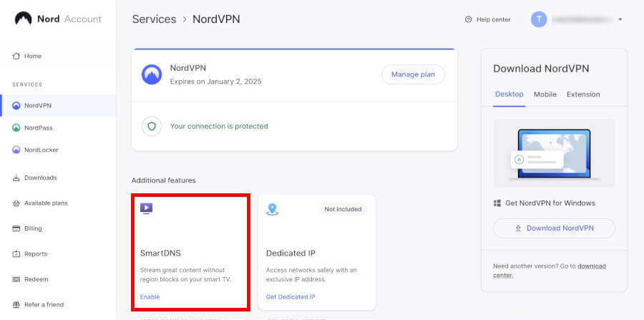The image size is (644, 320).
Task: Click the NordLocker sidebar icon
Action: tap(16, 150)
